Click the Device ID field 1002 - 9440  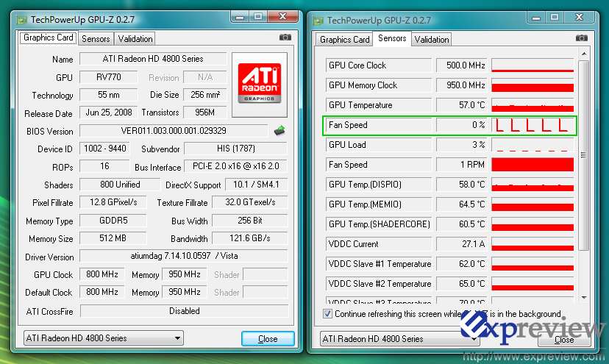pos(105,149)
